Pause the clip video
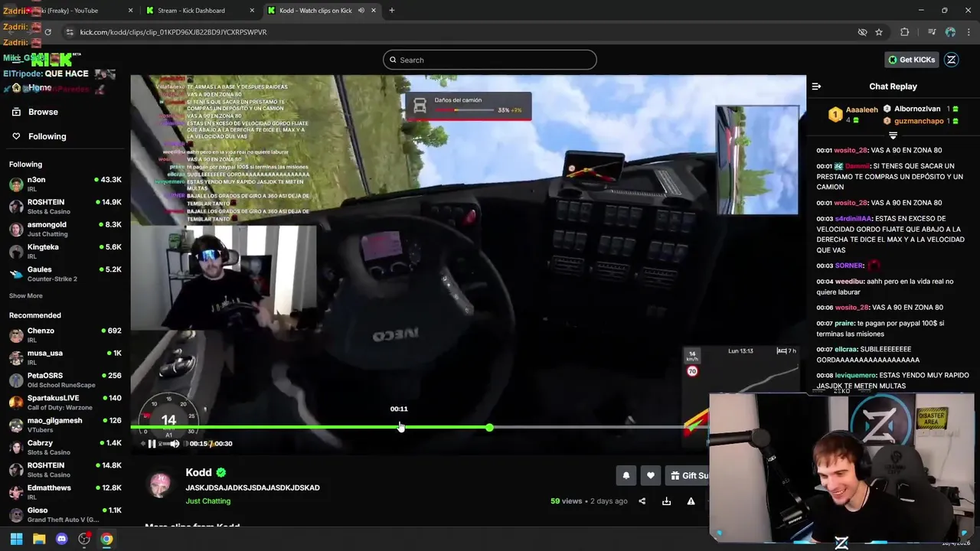The height and width of the screenshot is (551, 980). (152, 444)
